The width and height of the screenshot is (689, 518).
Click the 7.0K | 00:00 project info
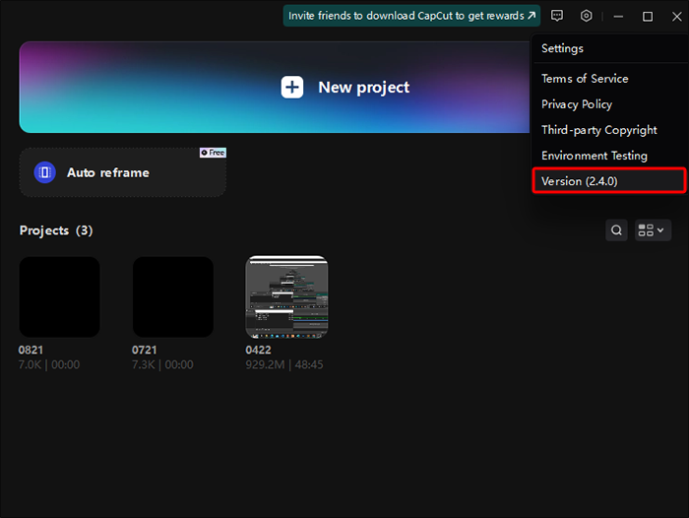pos(49,365)
